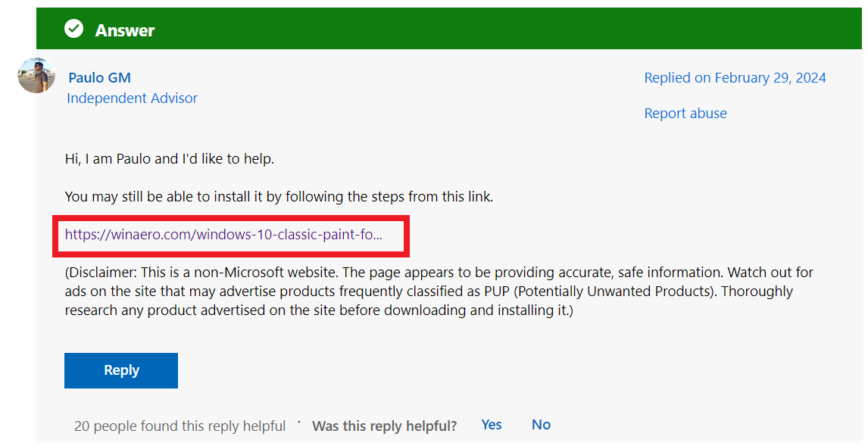Click the Disclaimer paragraph text
The image size is (868, 443).
pyautogui.click(x=439, y=292)
